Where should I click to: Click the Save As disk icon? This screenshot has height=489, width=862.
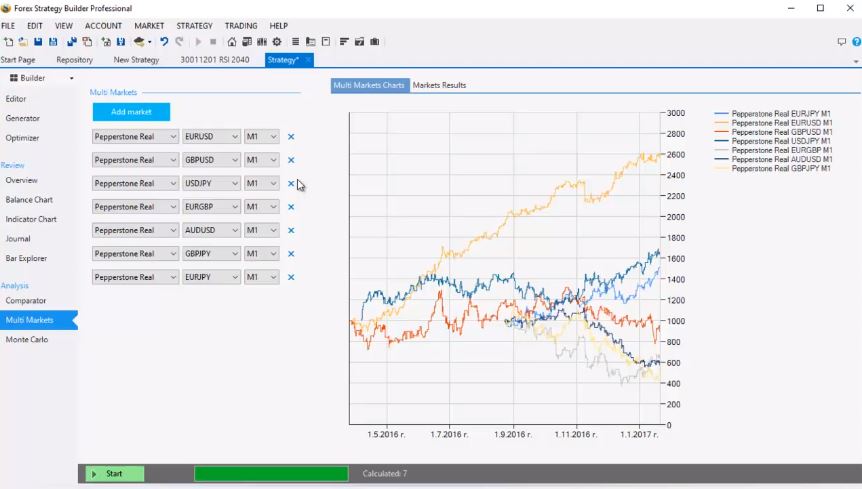[x=53, y=42]
